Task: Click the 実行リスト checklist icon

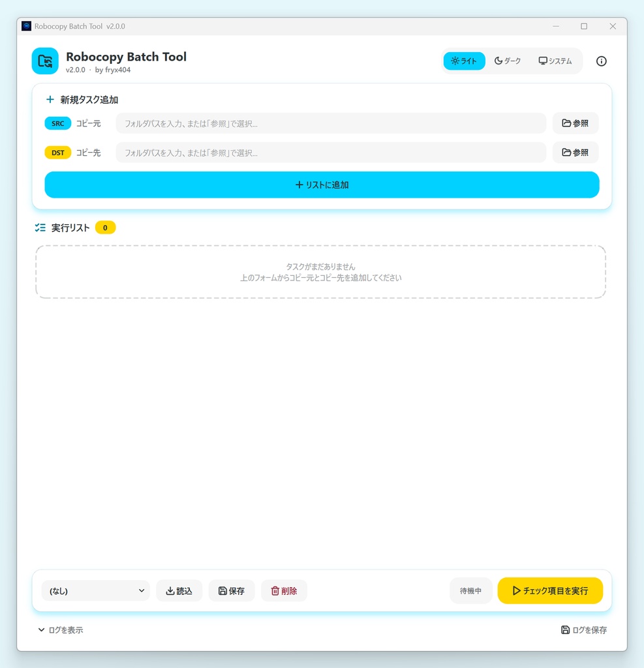Action: (x=40, y=228)
